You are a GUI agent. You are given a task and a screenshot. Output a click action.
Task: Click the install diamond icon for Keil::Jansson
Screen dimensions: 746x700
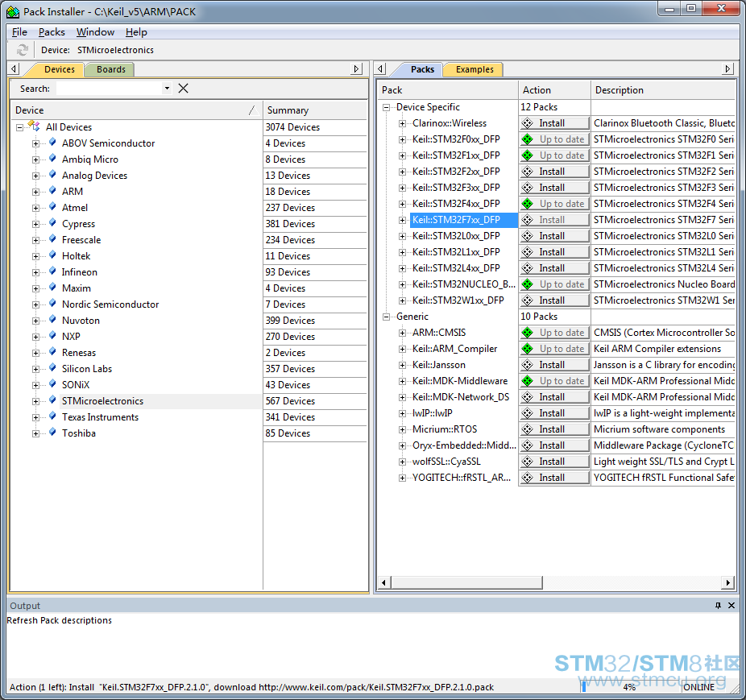click(527, 365)
